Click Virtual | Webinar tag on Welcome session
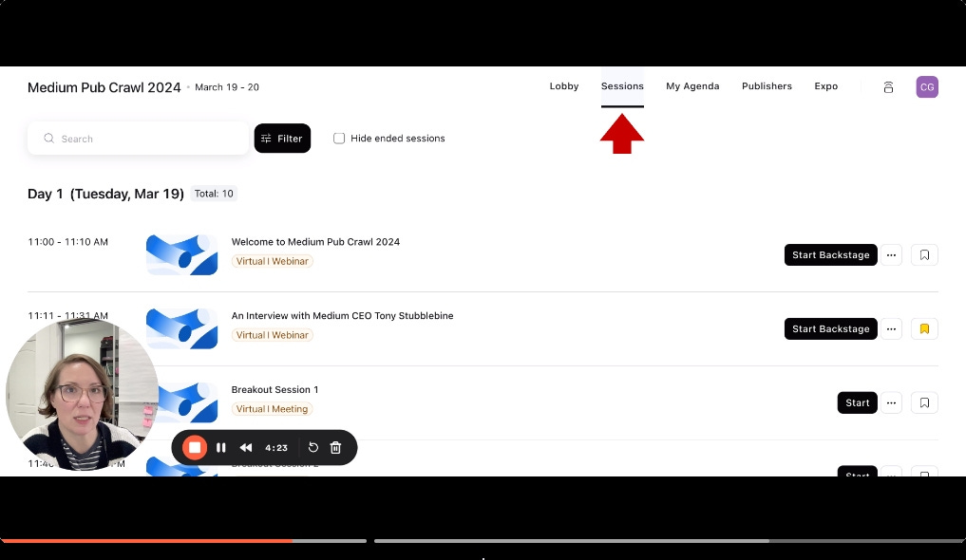Image resolution: width=966 pixels, height=560 pixels. (272, 261)
